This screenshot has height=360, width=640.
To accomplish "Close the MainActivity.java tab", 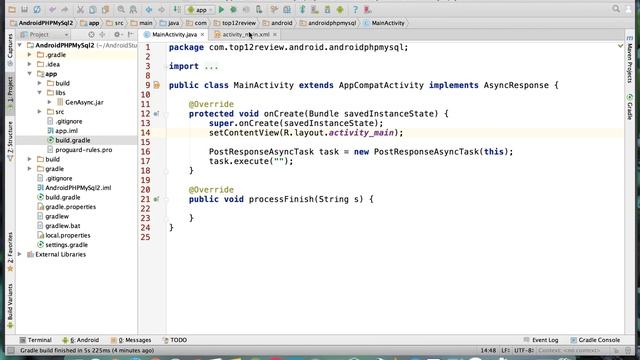I will 202,35.
